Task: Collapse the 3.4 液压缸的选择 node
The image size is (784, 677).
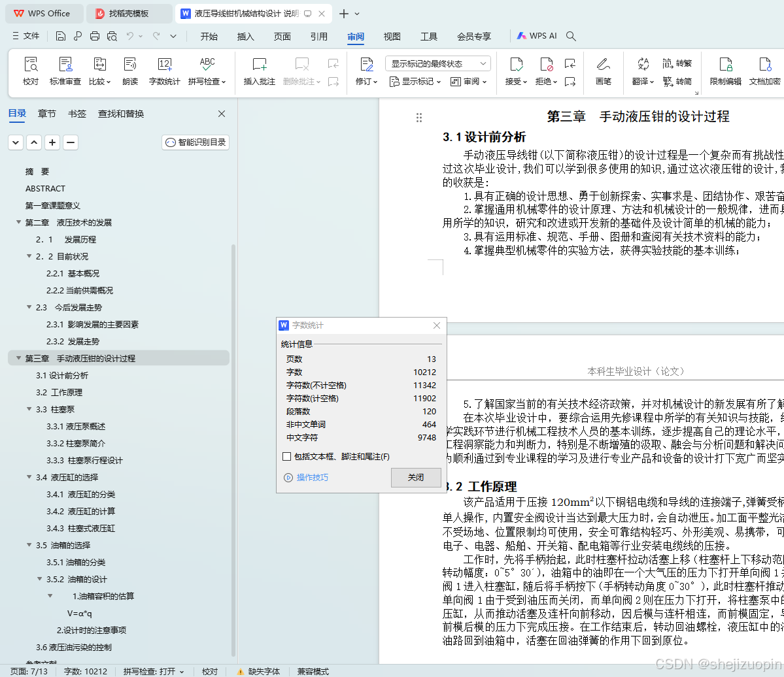Action: (29, 476)
